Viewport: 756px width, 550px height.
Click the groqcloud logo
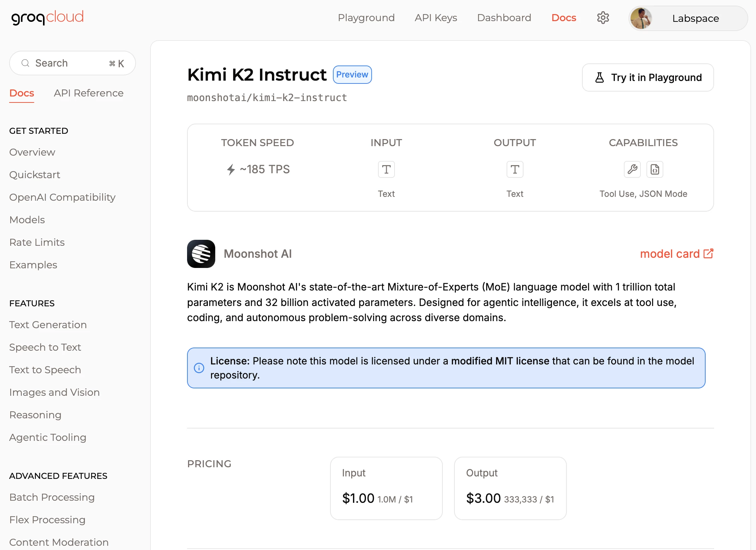click(48, 17)
